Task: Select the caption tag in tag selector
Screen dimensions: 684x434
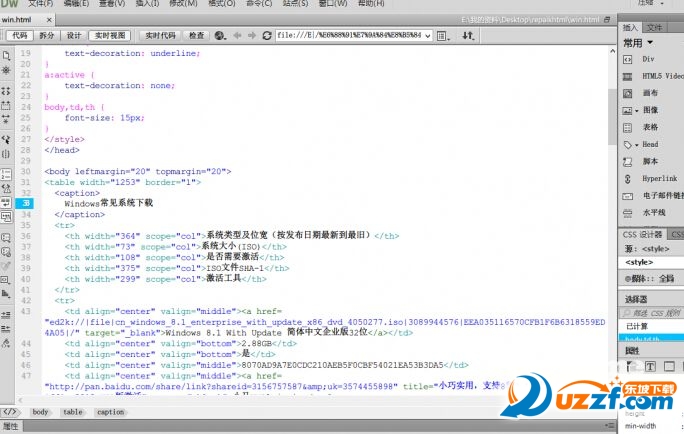Action: click(110, 412)
